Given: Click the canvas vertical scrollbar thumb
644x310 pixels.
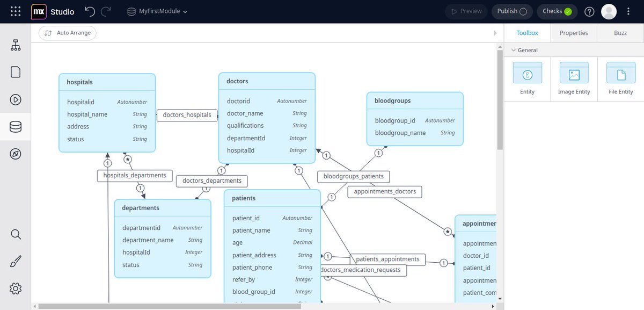Looking at the screenshot, I should [500, 100].
